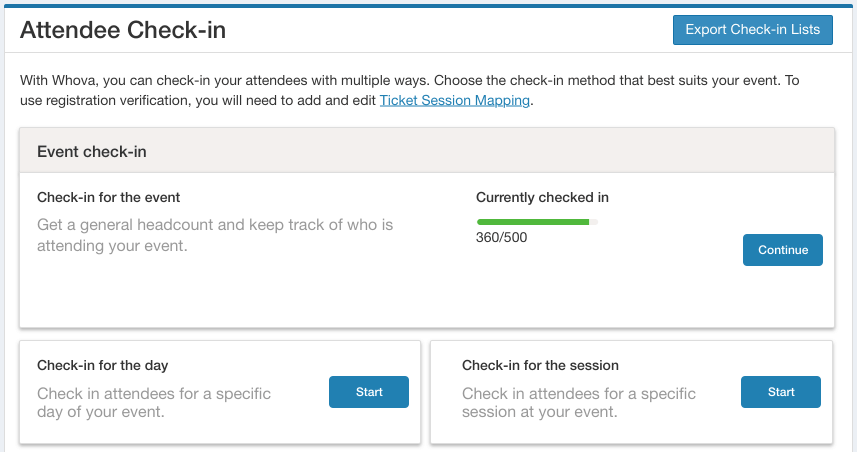Open the Ticket Session Mapping link
This screenshot has width=857, height=452.
click(x=454, y=100)
